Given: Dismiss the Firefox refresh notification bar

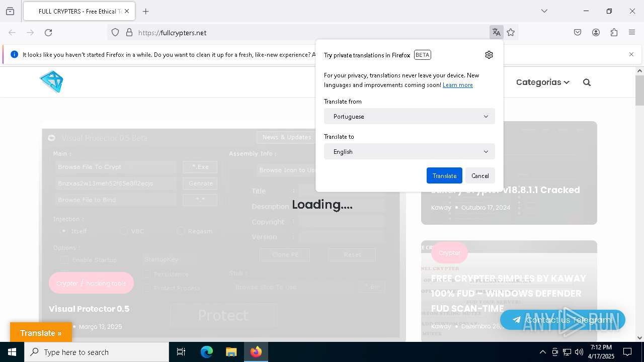Looking at the screenshot, I should pos(631,54).
